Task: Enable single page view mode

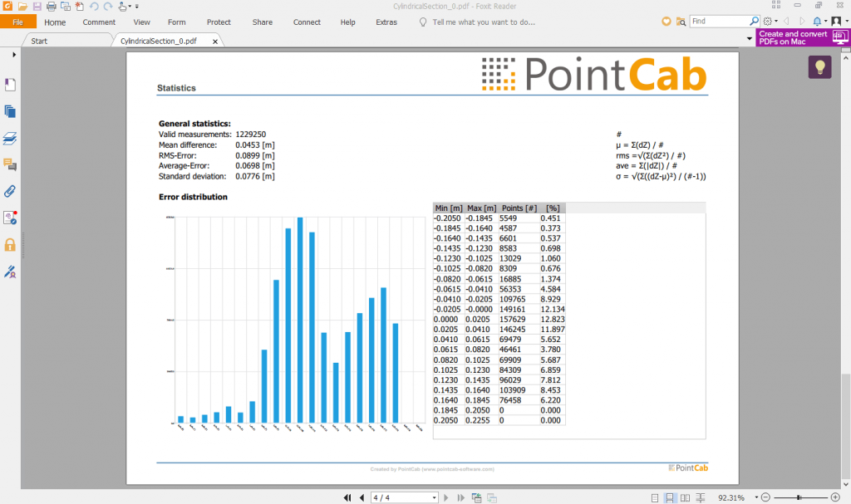Action: [x=657, y=497]
